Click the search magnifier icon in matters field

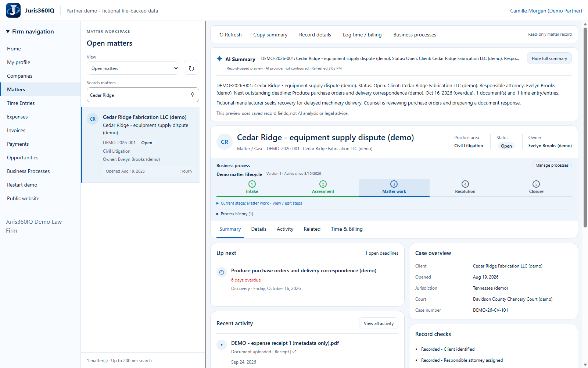(193, 95)
